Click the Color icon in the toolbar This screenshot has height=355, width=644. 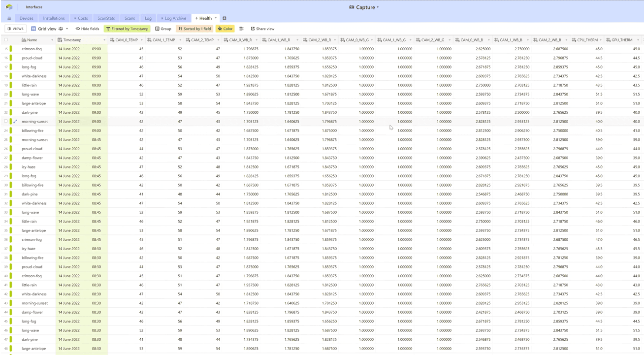(x=225, y=29)
